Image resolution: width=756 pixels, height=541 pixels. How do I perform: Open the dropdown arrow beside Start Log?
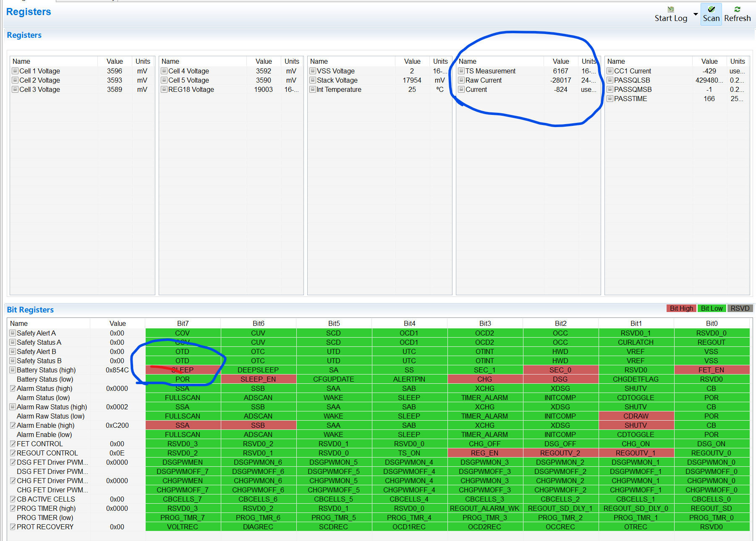point(696,14)
